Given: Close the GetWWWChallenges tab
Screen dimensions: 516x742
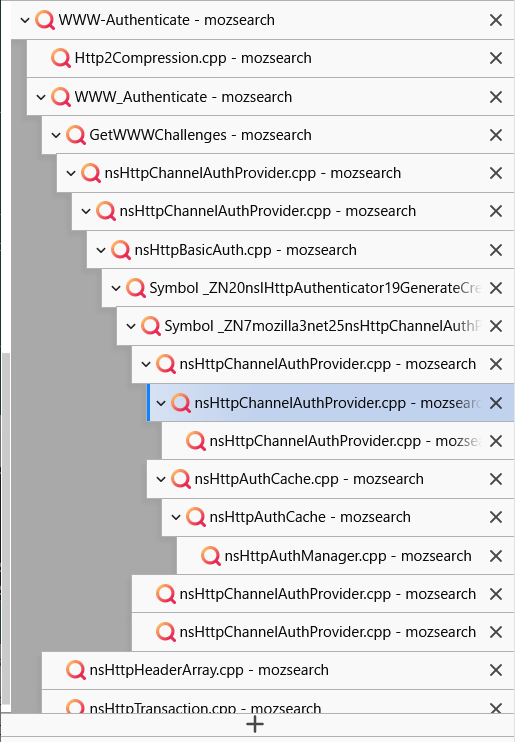Looking at the screenshot, I should click(x=496, y=135).
